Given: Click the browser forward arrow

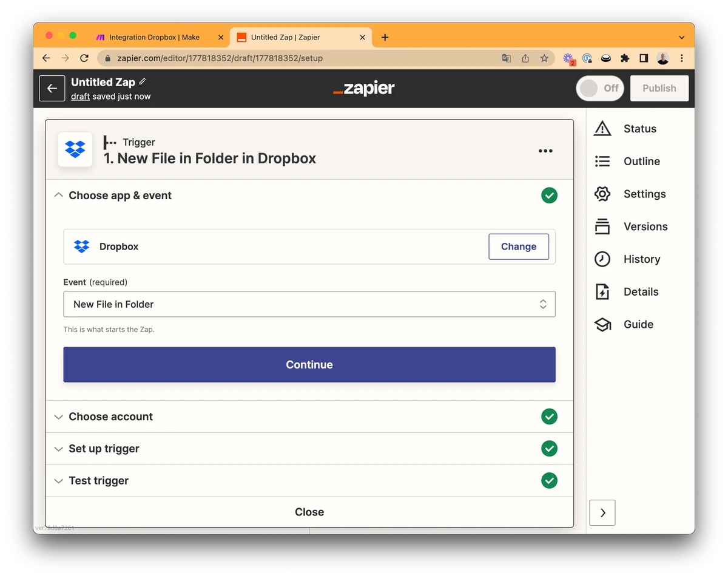Looking at the screenshot, I should 65,58.
